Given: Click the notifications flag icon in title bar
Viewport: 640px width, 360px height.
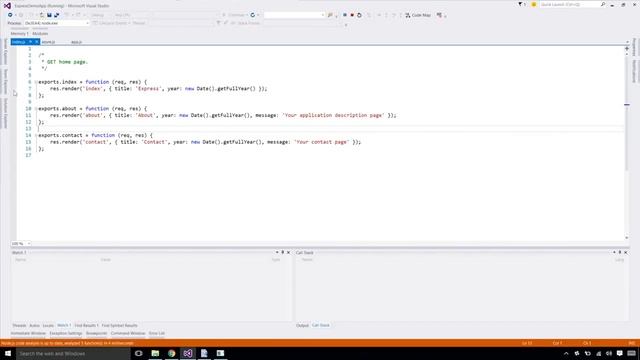Looking at the screenshot, I should [x=520, y=4].
